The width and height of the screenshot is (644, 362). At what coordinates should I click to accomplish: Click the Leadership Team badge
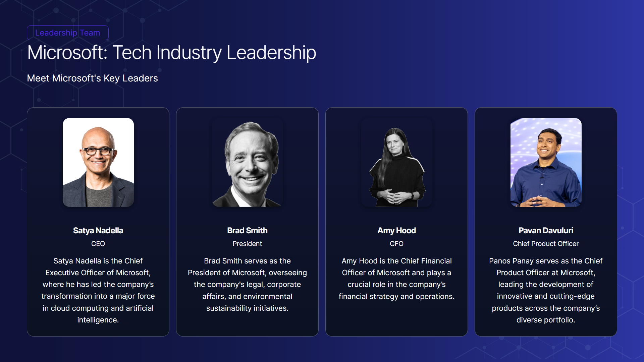tap(67, 33)
